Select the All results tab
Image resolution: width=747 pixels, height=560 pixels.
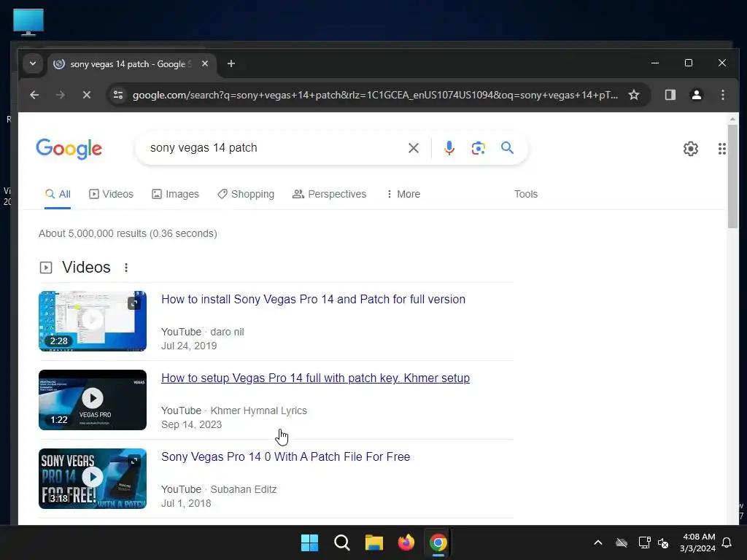[58, 194]
